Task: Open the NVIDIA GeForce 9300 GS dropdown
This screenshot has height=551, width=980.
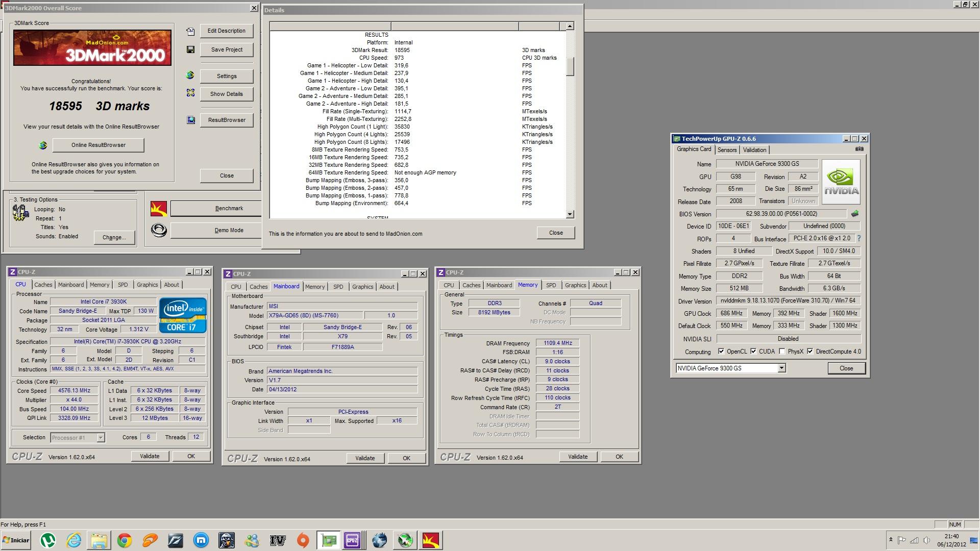Action: [781, 368]
